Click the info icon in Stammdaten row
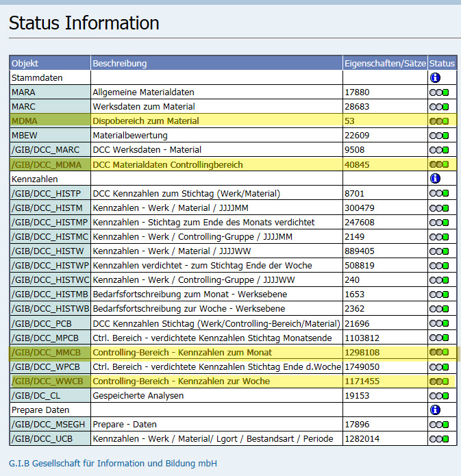461x476 pixels. 434,78
